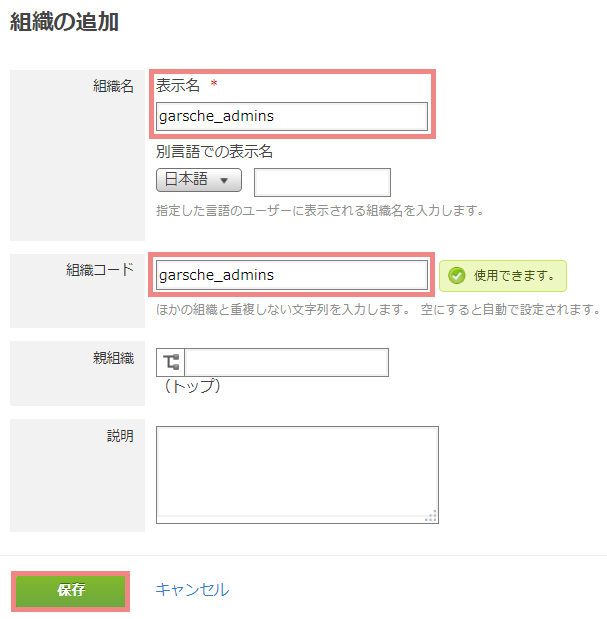Viewport: 607px width, 619px height.
Task: Click the 組織名 row label
Action: (113, 86)
